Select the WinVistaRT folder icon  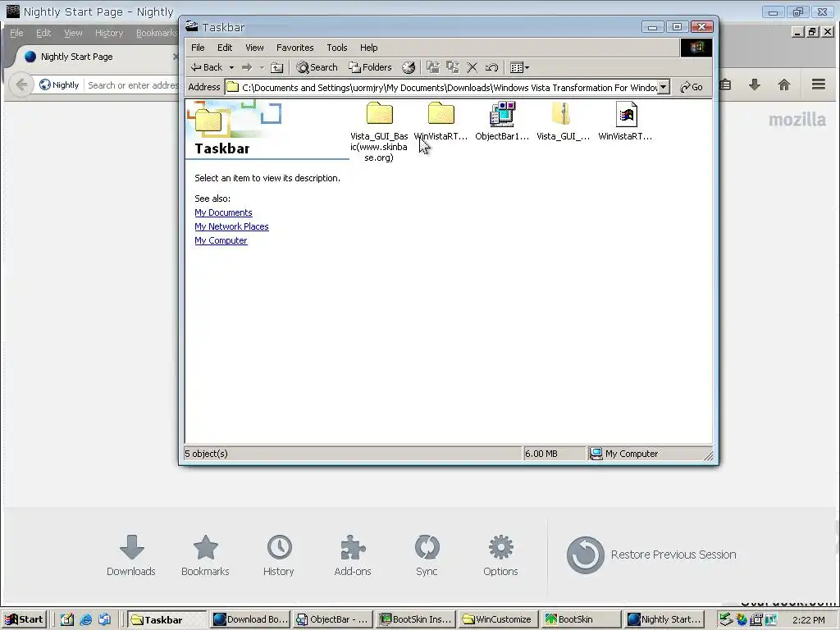click(x=441, y=121)
